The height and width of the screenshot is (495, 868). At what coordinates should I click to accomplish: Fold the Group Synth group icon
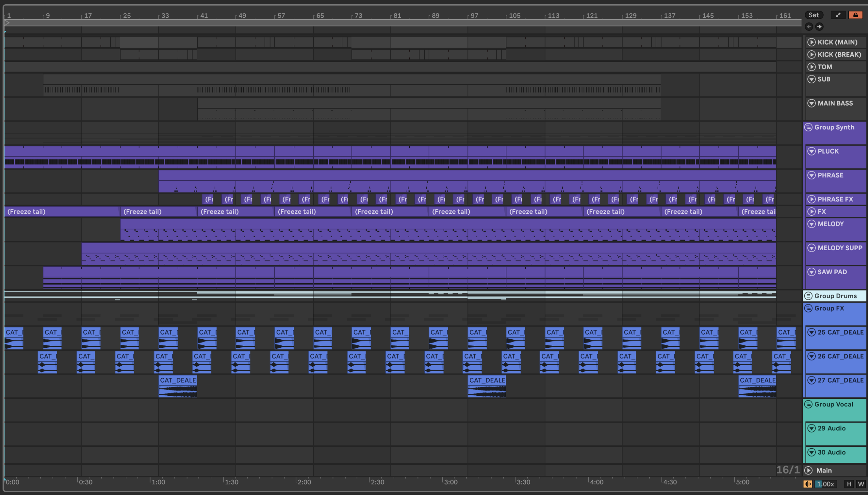click(x=808, y=127)
